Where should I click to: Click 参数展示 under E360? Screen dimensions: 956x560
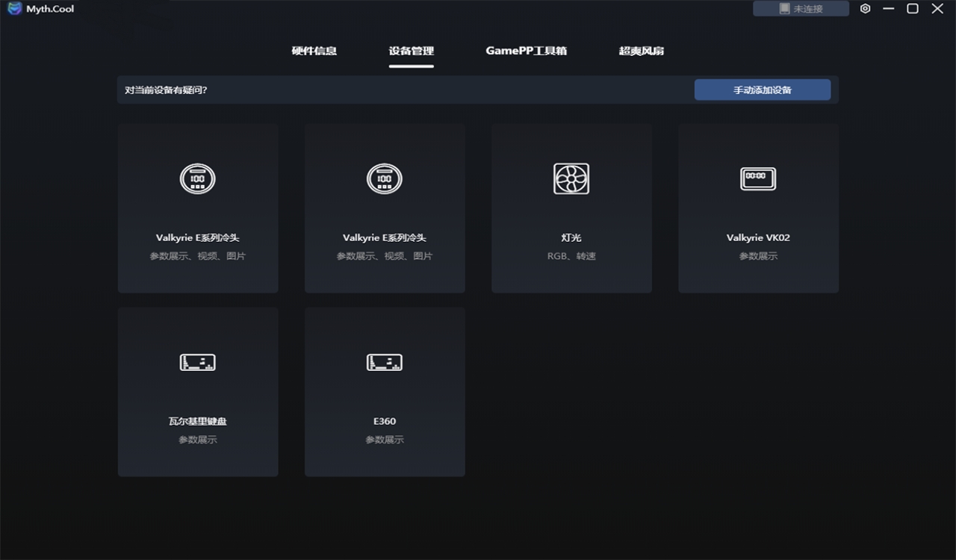(x=385, y=440)
